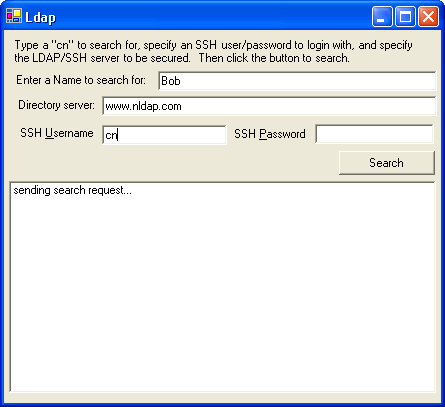Click the results output text area
The height and width of the screenshot is (407, 445).
click(222, 287)
